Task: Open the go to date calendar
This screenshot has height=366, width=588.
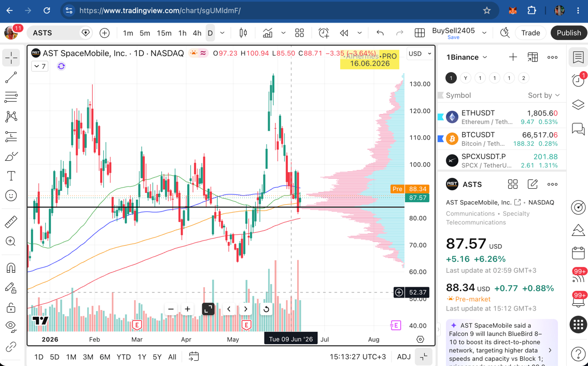Action: point(193,357)
